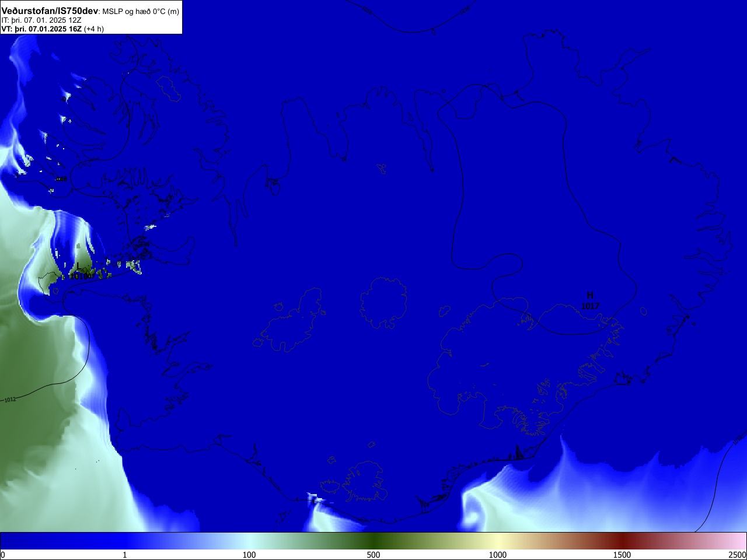Click the '0' label on the color scale
The width and height of the screenshot is (747, 560).
(x=3, y=555)
